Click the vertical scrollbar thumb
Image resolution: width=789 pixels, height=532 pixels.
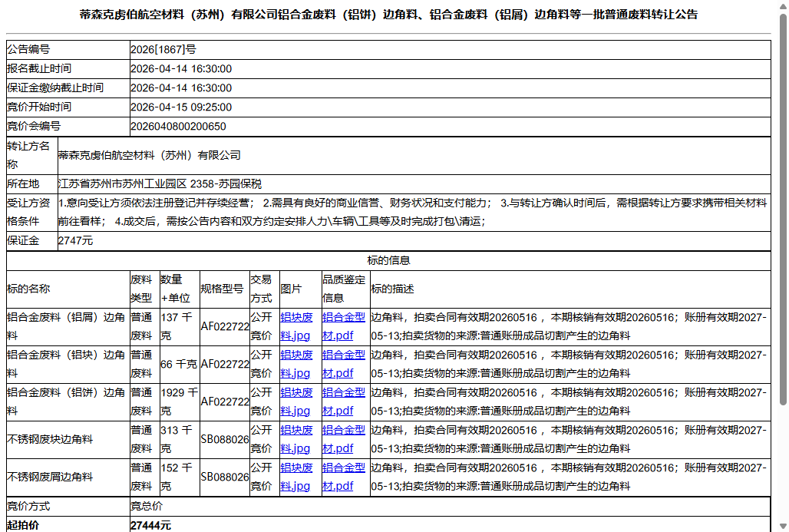click(x=782, y=210)
